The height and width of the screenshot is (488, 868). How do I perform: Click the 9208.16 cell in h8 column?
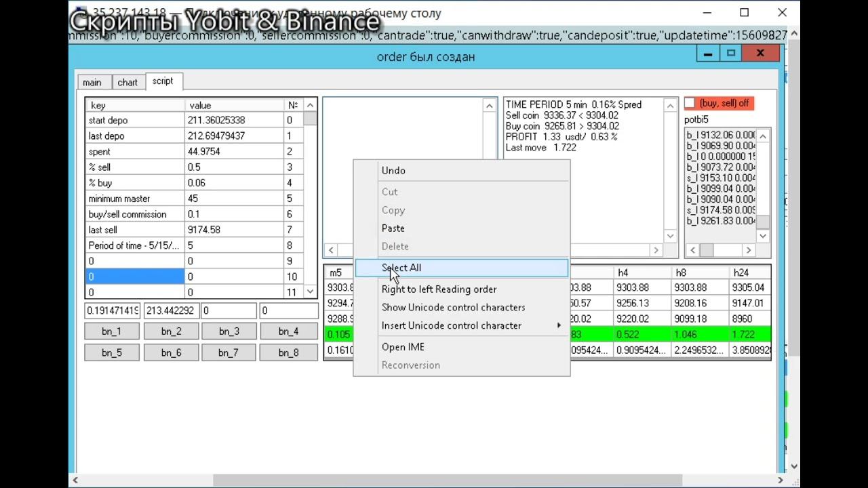point(700,303)
